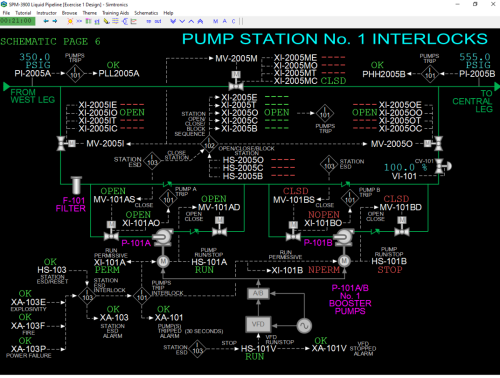
Task: Toggle the HS-101A pump run/stop switch
Action: click(209, 262)
